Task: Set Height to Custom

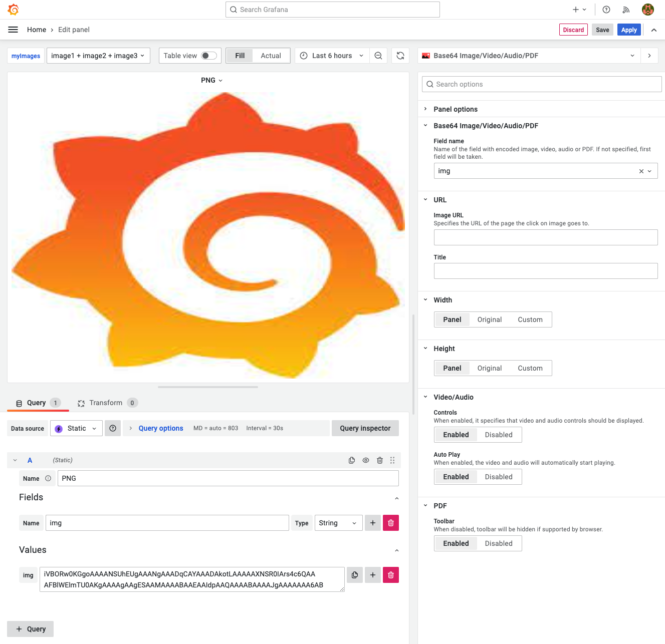Action: point(530,368)
